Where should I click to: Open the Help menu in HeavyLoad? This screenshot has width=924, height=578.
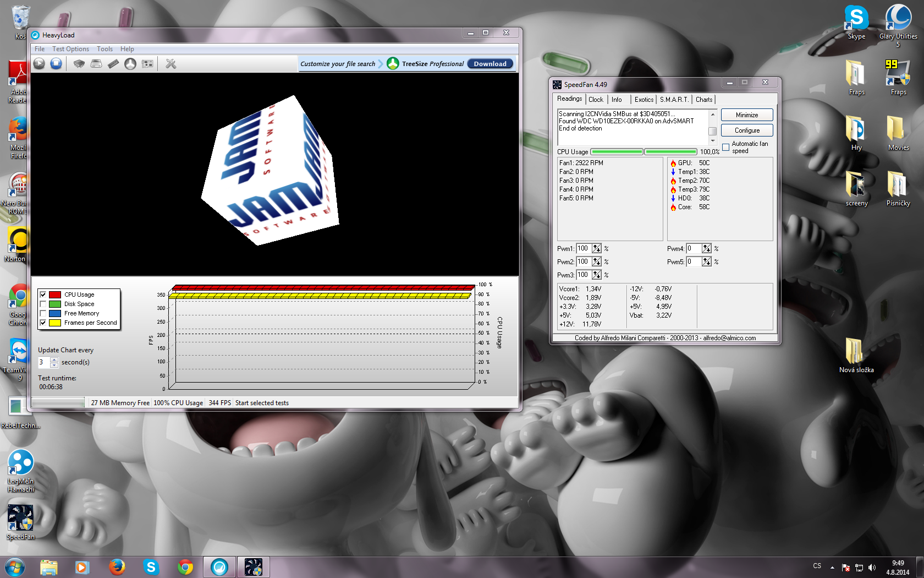(127, 49)
